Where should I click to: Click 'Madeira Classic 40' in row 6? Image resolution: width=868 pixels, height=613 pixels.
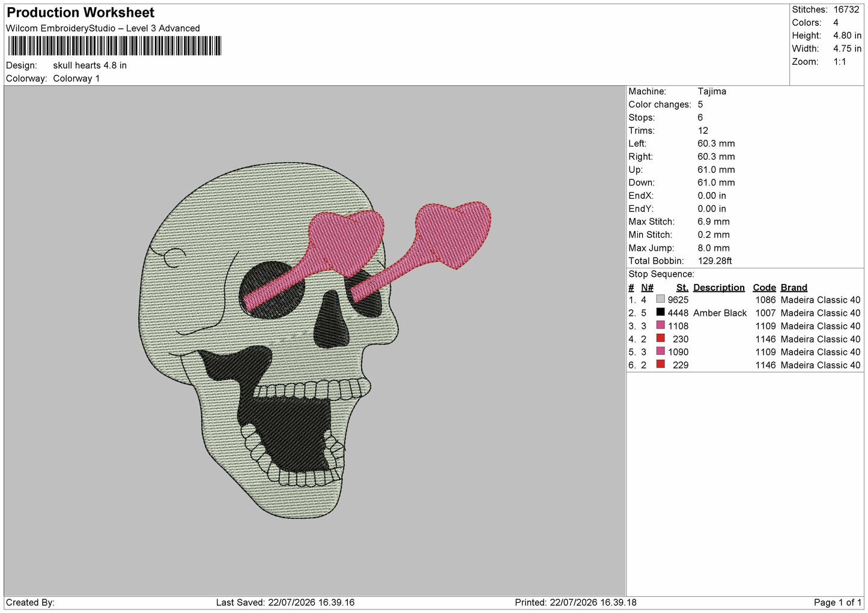point(821,365)
